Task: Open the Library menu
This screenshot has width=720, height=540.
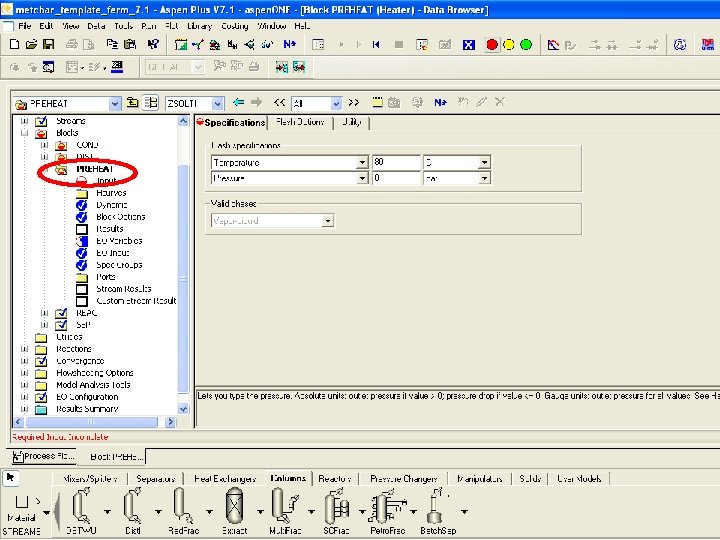Action: (x=199, y=24)
